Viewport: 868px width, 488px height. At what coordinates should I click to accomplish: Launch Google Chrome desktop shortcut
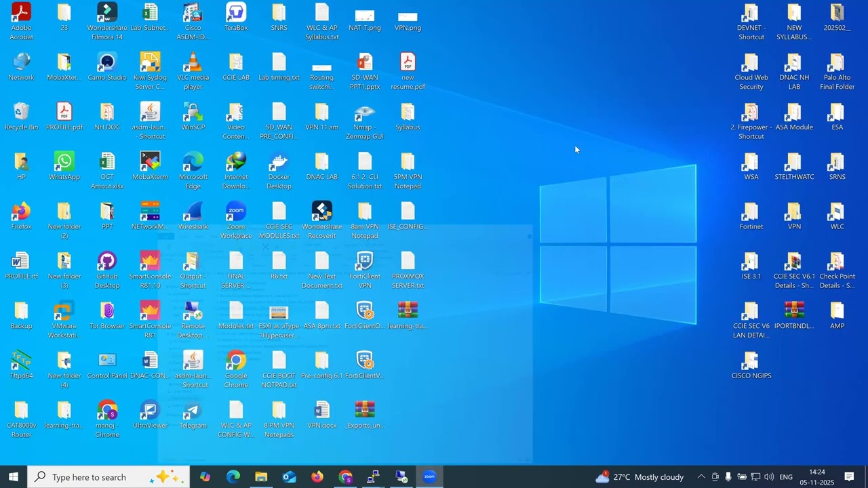pyautogui.click(x=236, y=370)
